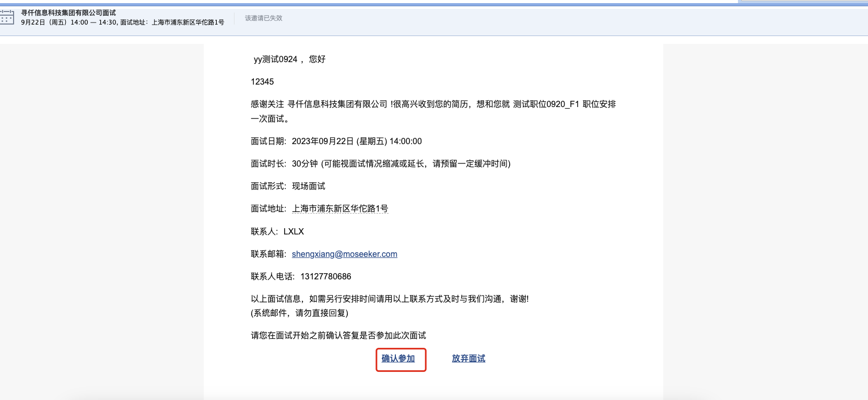Click the 确认参加 confirm attendance link

click(398, 358)
